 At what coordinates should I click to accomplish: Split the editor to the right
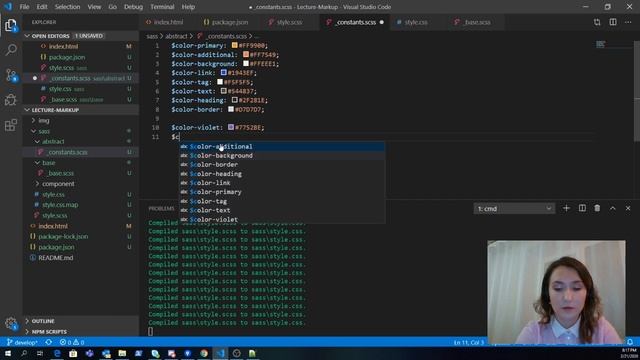tap(613, 22)
